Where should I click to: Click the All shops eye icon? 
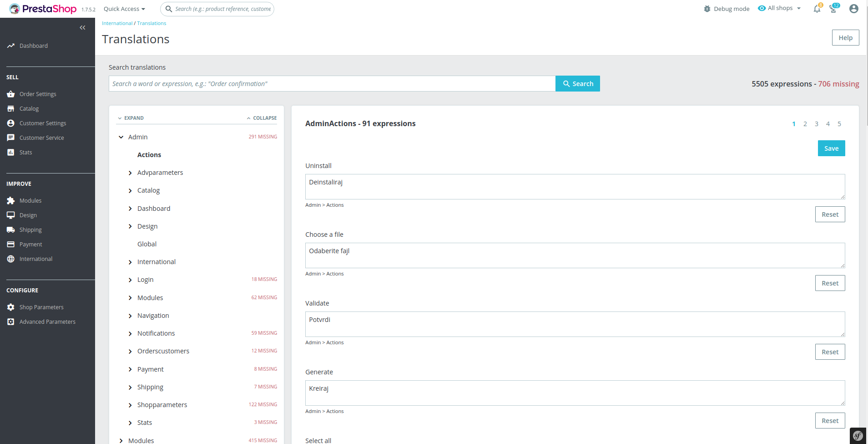762,8
